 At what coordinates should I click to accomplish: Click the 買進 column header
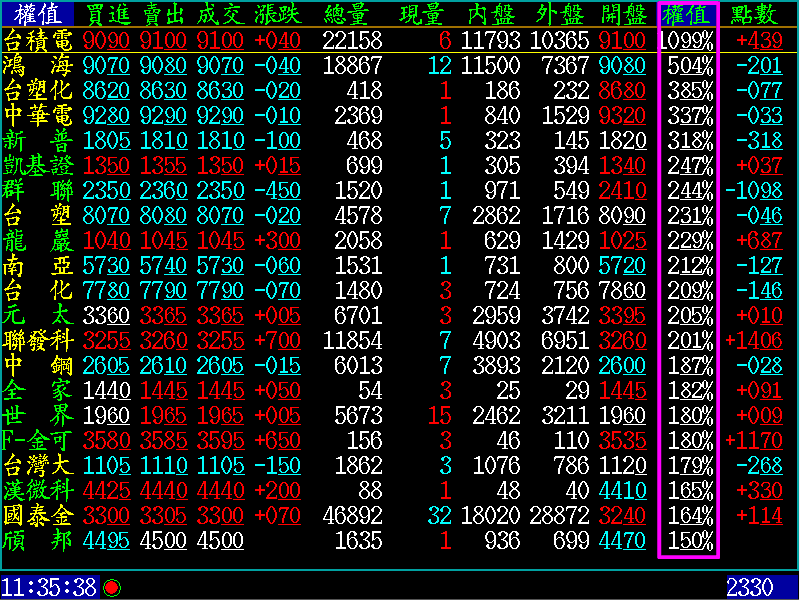[108, 14]
